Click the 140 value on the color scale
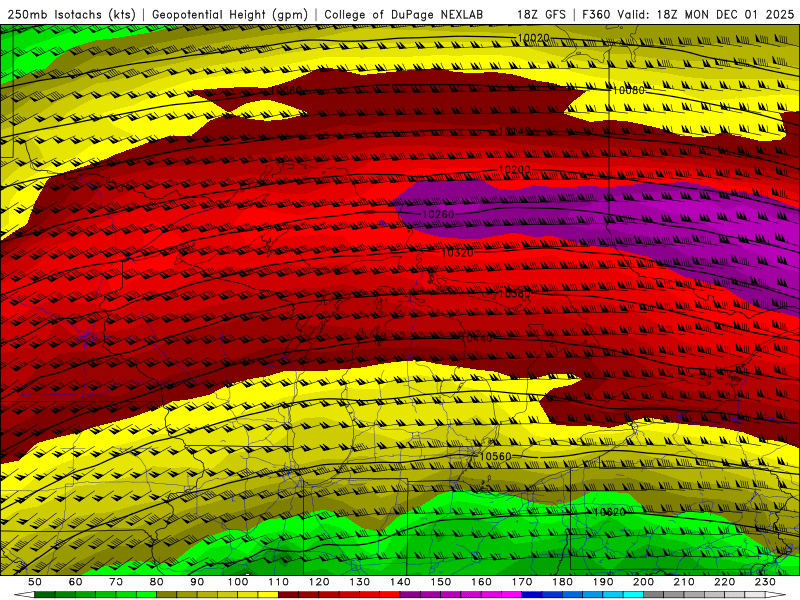The image size is (800, 600). (400, 582)
